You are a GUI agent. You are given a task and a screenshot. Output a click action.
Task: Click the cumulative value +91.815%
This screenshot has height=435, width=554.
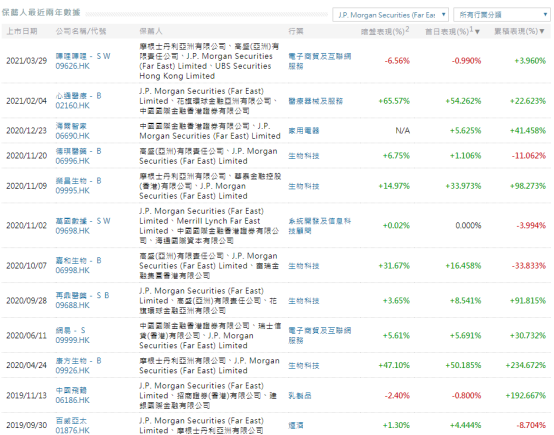[x=528, y=301]
